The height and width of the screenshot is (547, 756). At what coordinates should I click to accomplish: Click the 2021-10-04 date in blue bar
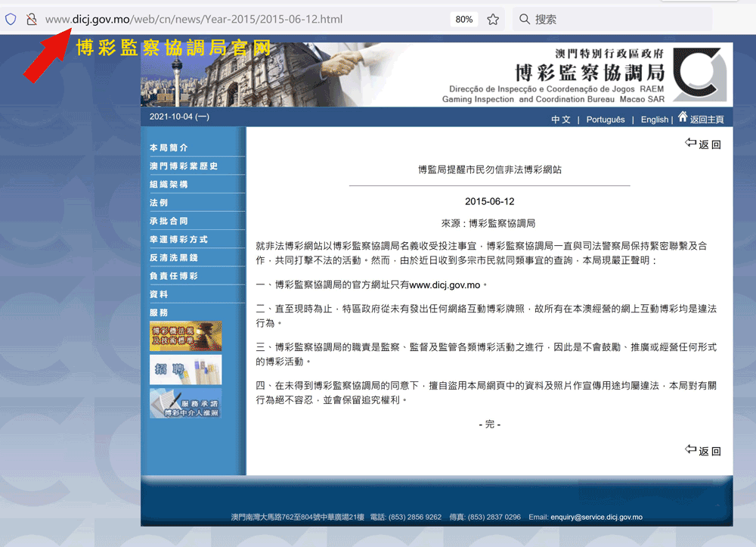coord(179,117)
